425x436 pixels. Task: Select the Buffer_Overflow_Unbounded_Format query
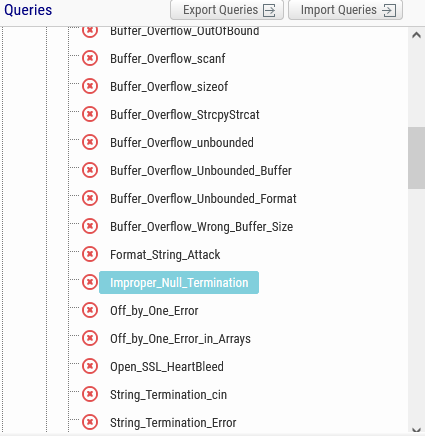(203, 199)
